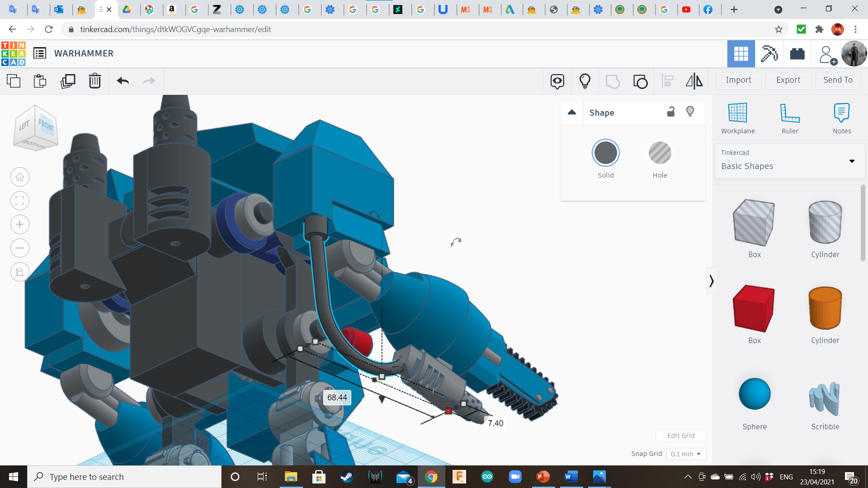Click the Export button
This screenshot has width=868, height=488.
(788, 80)
